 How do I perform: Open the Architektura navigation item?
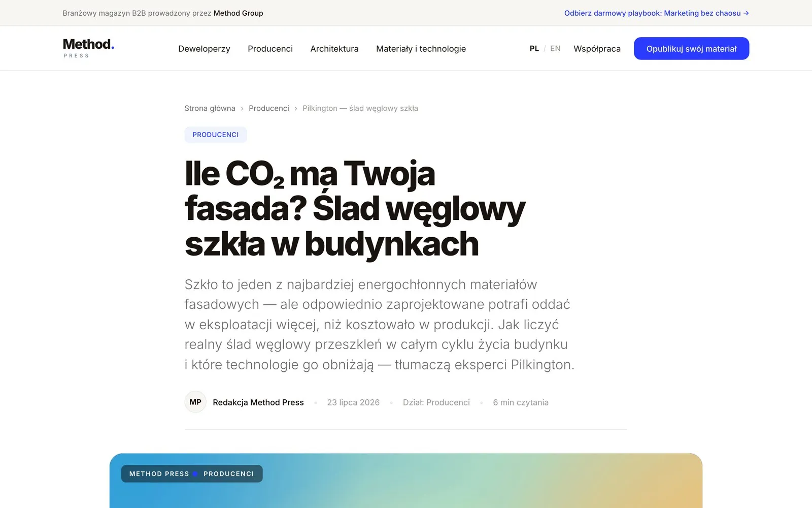coord(334,49)
